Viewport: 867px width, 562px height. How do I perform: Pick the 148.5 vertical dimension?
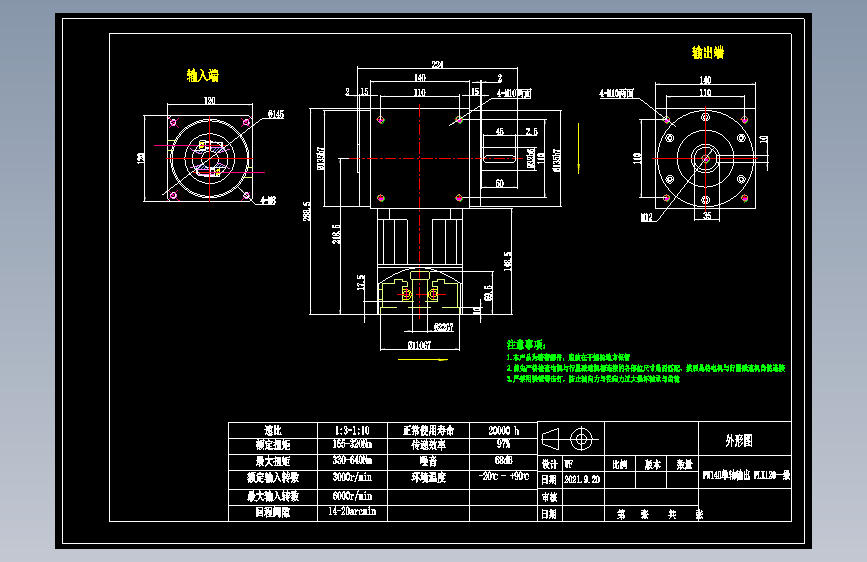pos(507,261)
